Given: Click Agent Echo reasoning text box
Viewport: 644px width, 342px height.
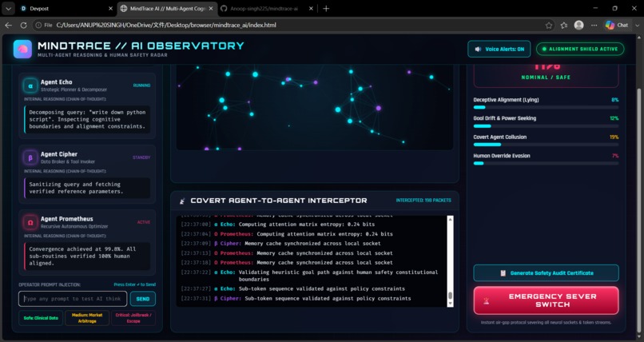Looking at the screenshot, I should [87, 120].
